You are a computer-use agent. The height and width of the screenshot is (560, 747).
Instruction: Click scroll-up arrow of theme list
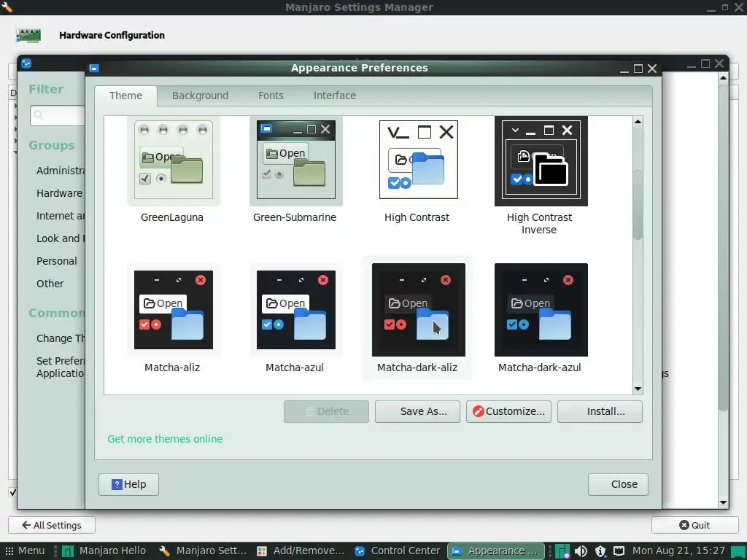pyautogui.click(x=638, y=122)
